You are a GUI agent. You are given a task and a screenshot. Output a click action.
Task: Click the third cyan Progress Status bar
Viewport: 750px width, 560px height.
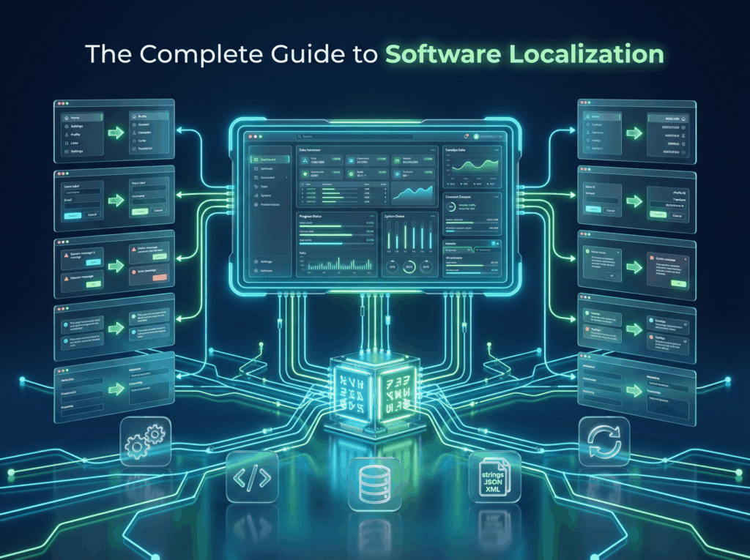coord(336,244)
